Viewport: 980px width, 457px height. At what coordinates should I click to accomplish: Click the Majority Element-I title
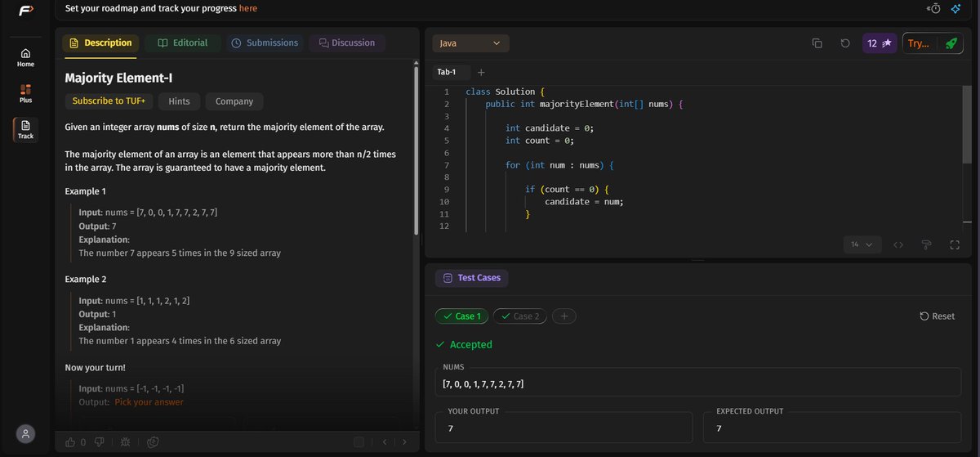[x=118, y=78]
